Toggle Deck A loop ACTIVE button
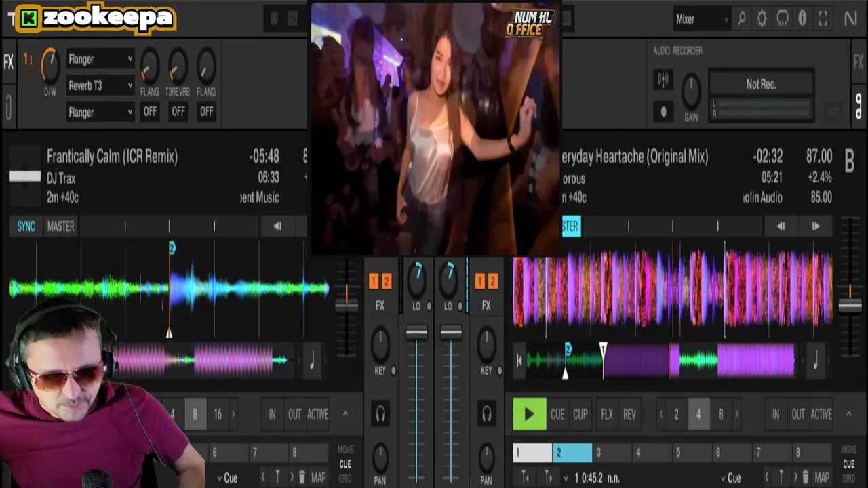Image resolution: width=868 pixels, height=488 pixels. point(317,414)
